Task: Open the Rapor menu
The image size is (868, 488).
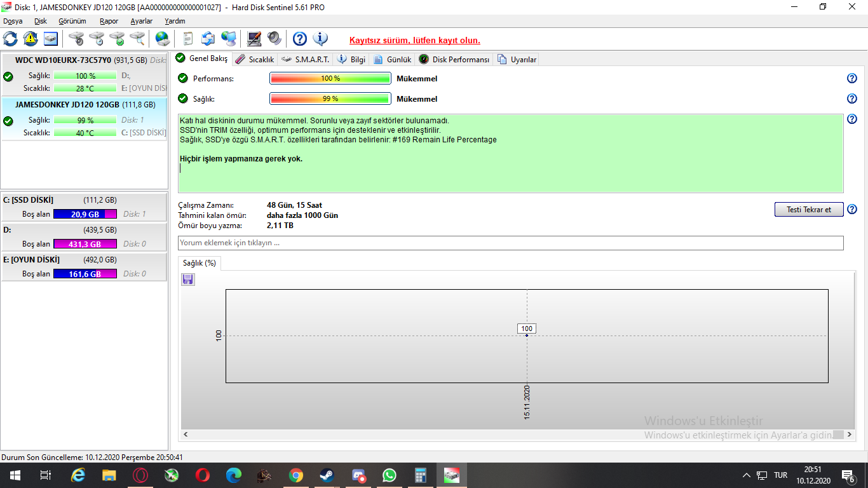Action: (109, 21)
